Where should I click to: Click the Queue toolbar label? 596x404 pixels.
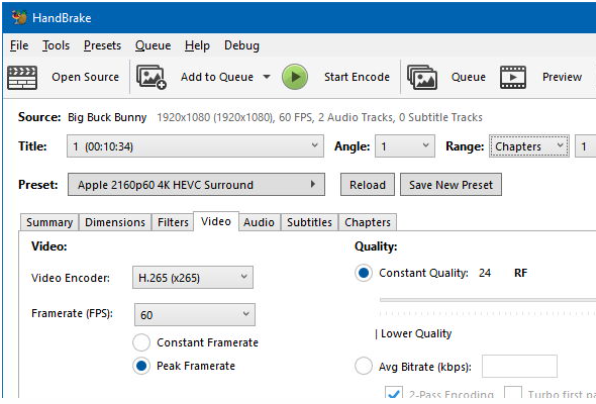pos(468,77)
